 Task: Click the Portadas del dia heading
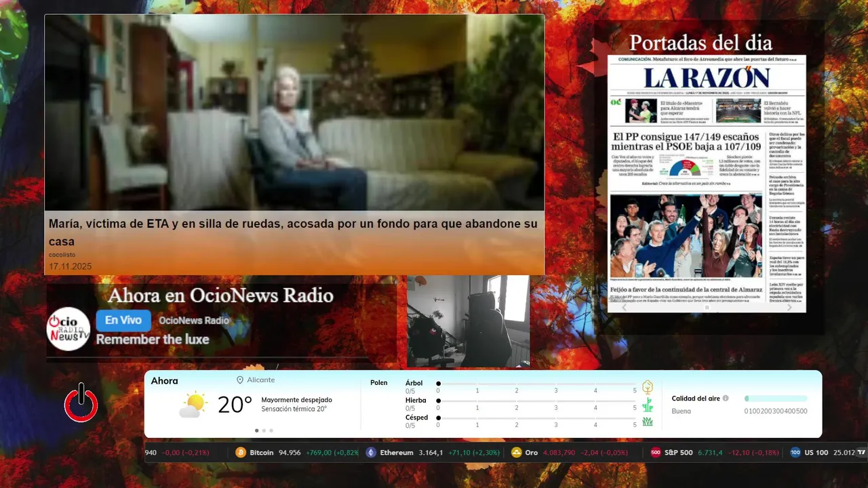[701, 43]
